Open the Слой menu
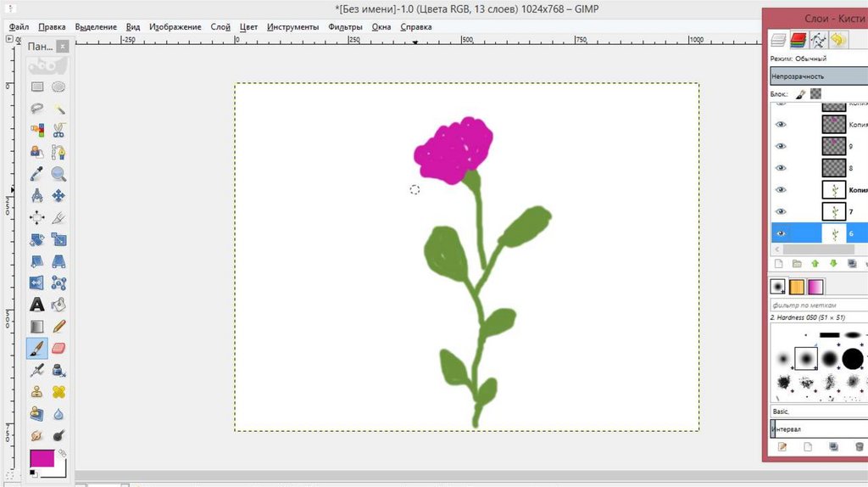 tap(220, 27)
